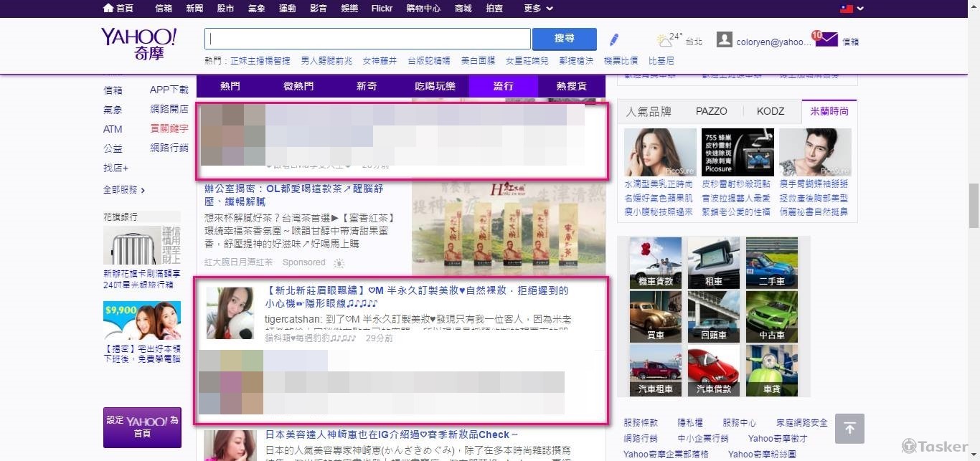Click the sun icon near the Sponsored label
980x461 pixels.
point(337,263)
